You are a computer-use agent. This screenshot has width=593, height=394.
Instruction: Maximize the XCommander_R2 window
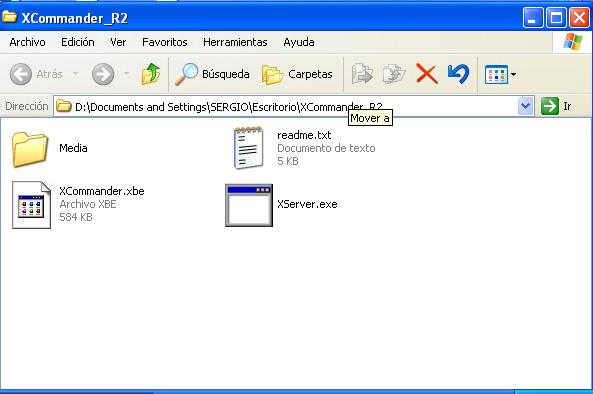tap(556, 17)
